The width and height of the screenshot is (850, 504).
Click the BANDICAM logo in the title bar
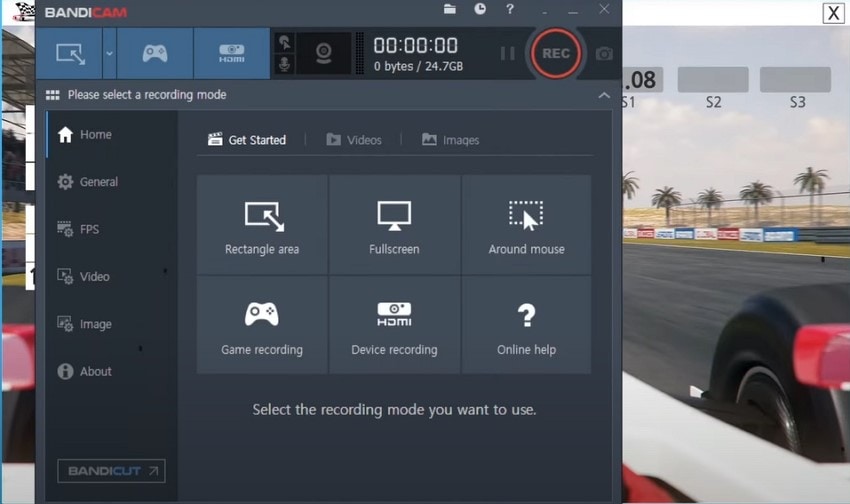click(x=86, y=12)
